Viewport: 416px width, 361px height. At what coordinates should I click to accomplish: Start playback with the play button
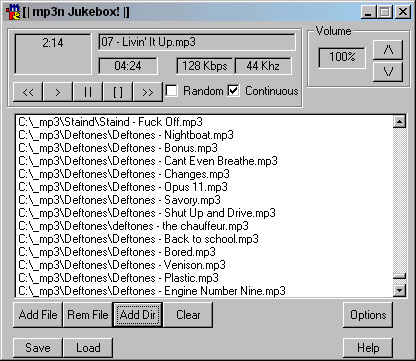click(58, 92)
